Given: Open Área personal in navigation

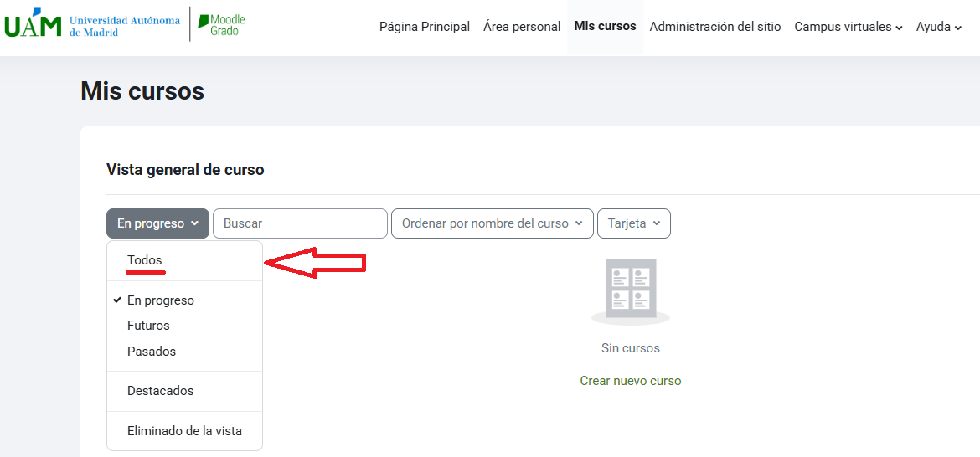Looking at the screenshot, I should [x=522, y=27].
